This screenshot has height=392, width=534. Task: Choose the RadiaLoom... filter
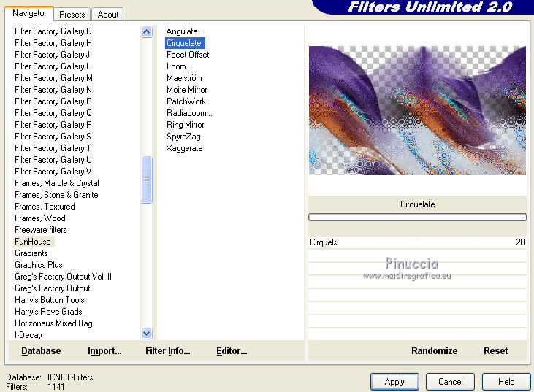(x=189, y=113)
